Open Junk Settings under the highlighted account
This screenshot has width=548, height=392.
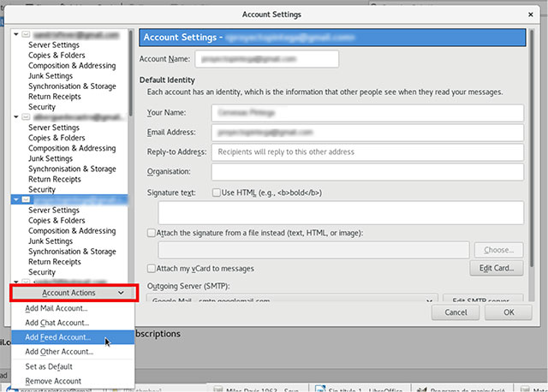click(51, 241)
